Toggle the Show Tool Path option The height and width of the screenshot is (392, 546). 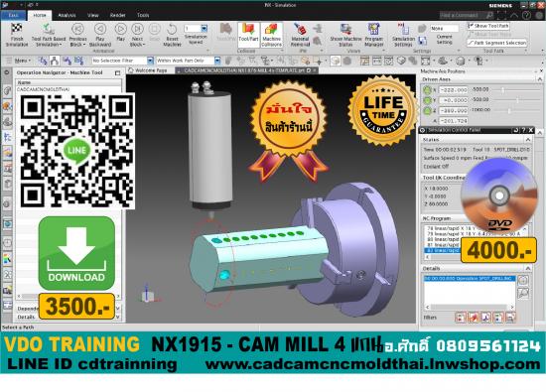click(488, 26)
